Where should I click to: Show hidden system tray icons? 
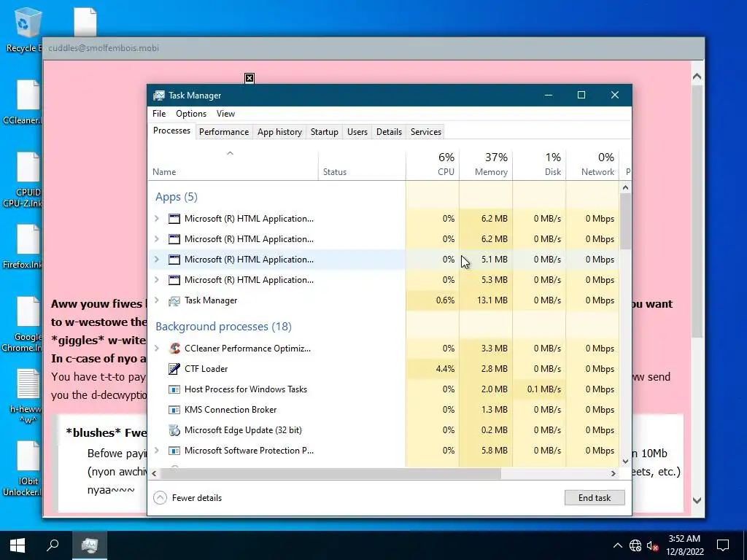[617, 545]
